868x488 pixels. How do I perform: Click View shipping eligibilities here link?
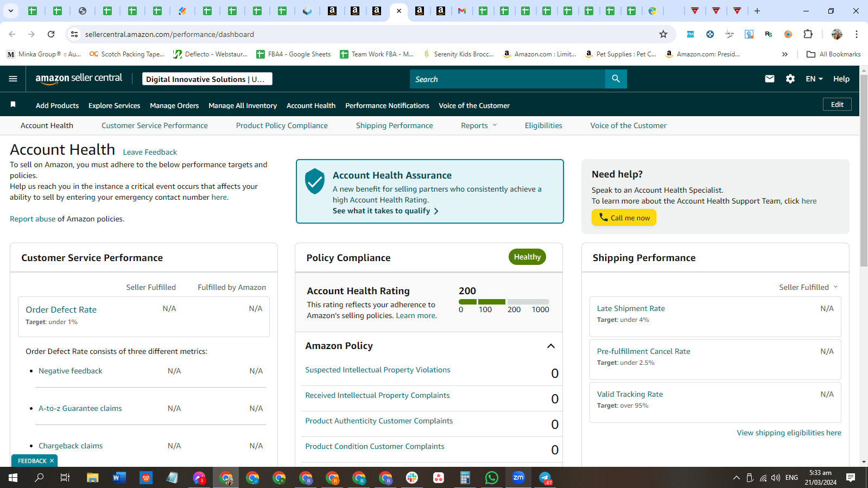(789, 433)
